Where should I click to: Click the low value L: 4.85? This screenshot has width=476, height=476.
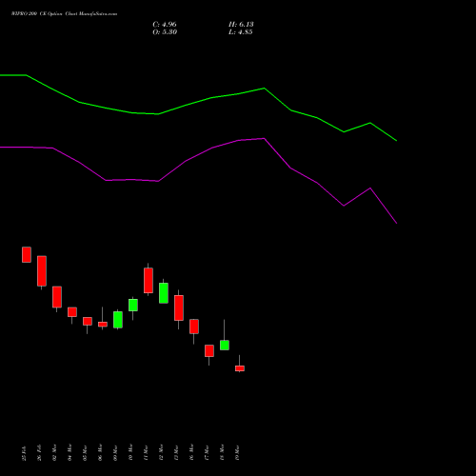click(x=241, y=32)
